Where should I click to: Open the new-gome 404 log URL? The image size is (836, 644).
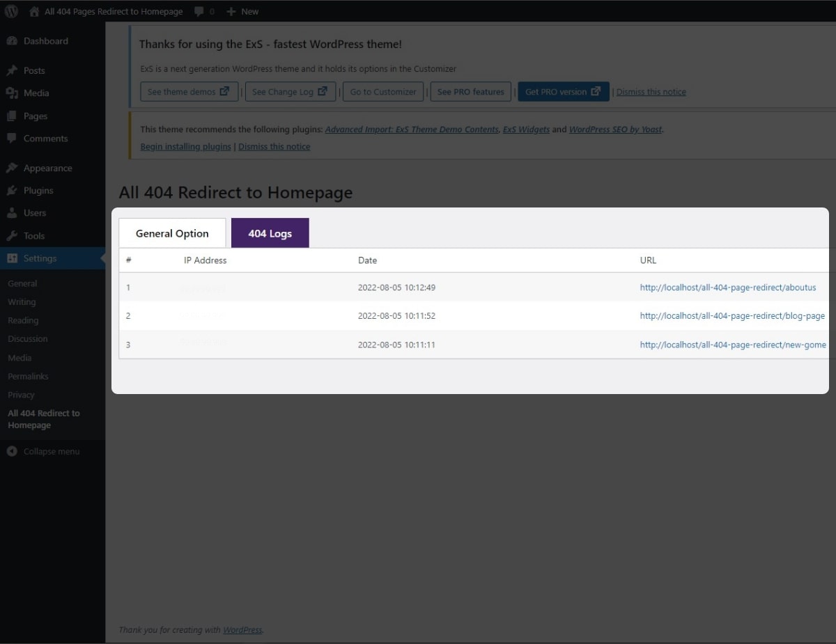pyautogui.click(x=733, y=345)
